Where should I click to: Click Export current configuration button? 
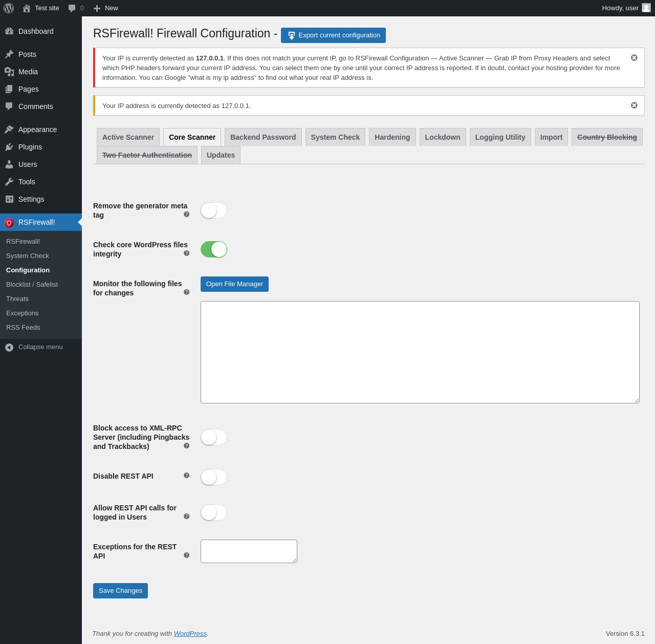coord(333,35)
